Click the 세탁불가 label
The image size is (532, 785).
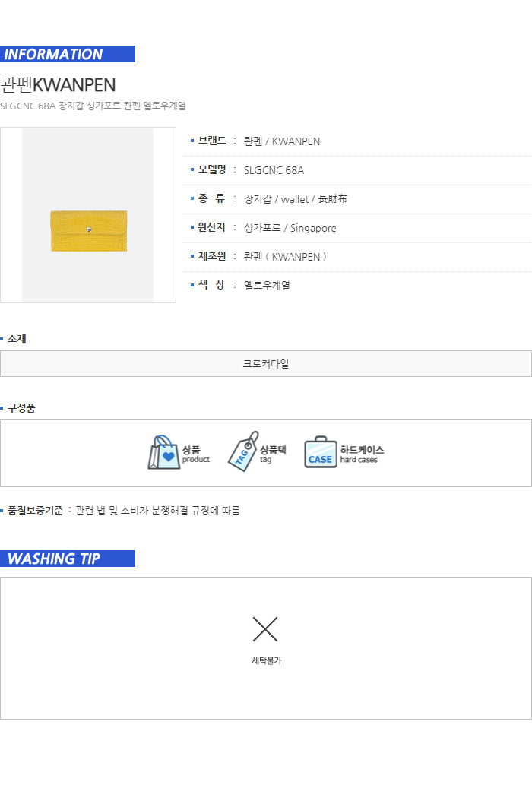[266, 661]
